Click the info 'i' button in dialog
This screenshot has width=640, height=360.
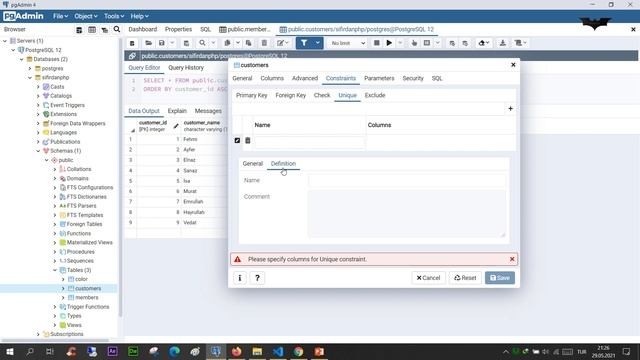pyautogui.click(x=240, y=278)
